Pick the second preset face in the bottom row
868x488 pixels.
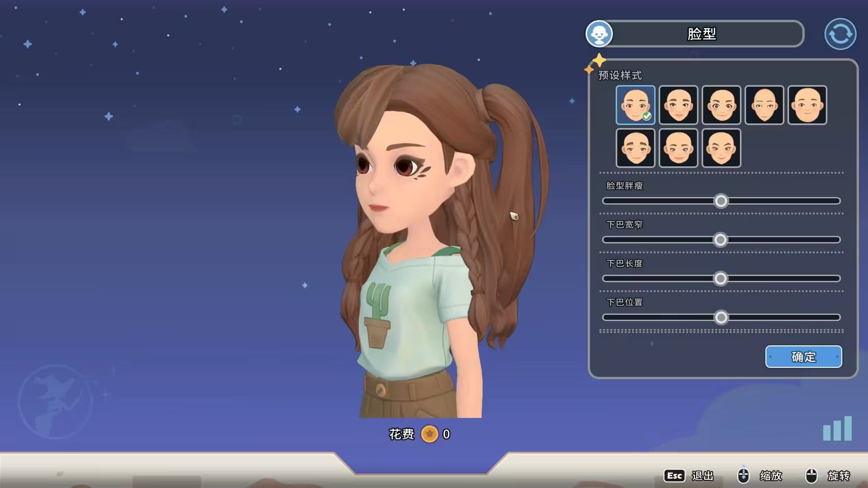pos(678,148)
